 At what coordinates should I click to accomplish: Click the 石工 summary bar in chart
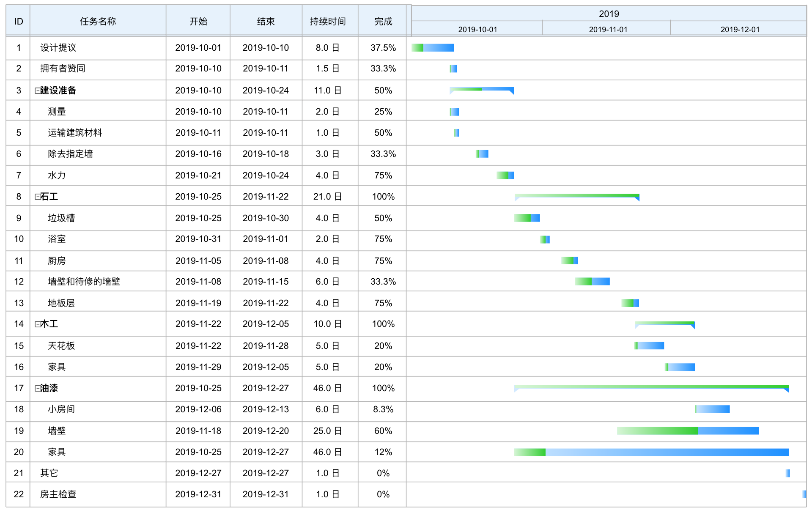[x=577, y=196]
